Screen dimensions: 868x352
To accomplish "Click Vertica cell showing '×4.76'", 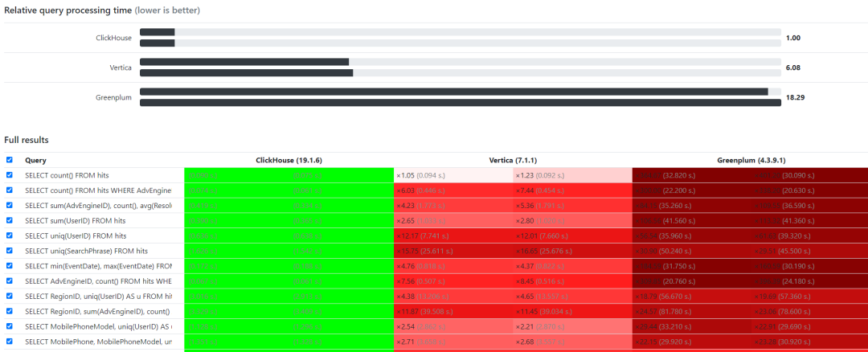I will click(453, 266).
